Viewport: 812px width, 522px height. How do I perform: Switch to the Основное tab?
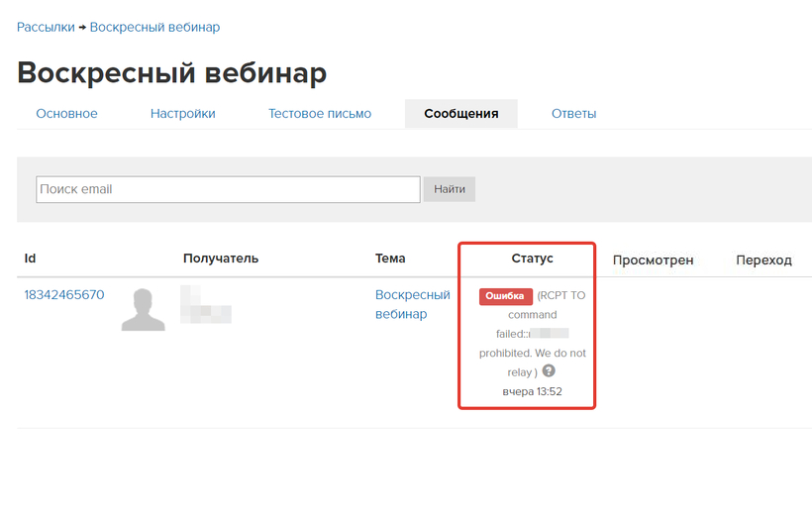[x=66, y=113]
